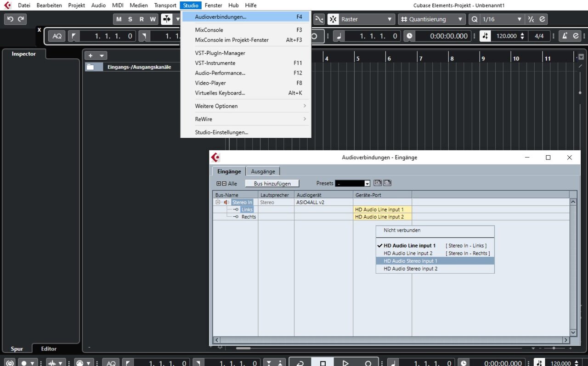Open the track preset dropdown arrow next to plus
The width and height of the screenshot is (588, 366).
(x=102, y=56)
